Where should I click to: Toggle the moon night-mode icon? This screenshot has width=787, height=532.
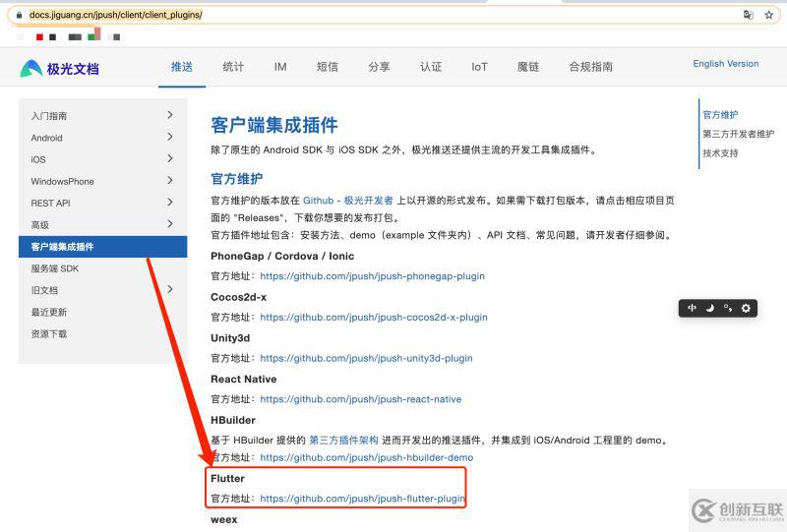pos(709,308)
